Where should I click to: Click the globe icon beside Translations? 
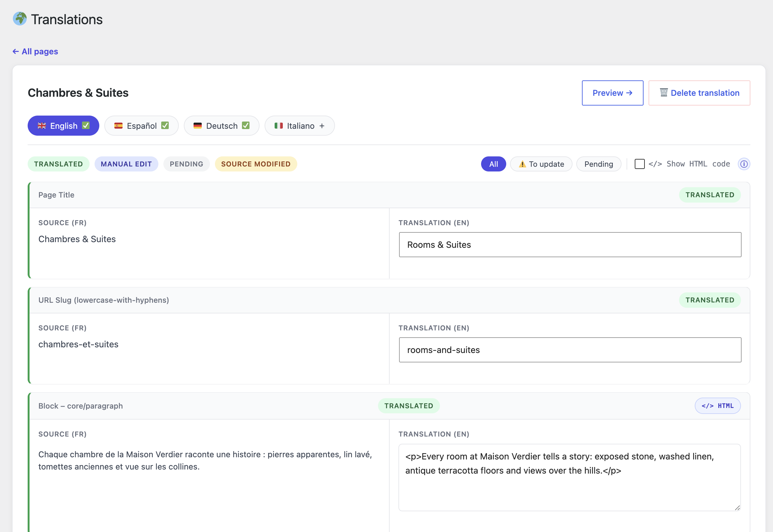[20, 19]
